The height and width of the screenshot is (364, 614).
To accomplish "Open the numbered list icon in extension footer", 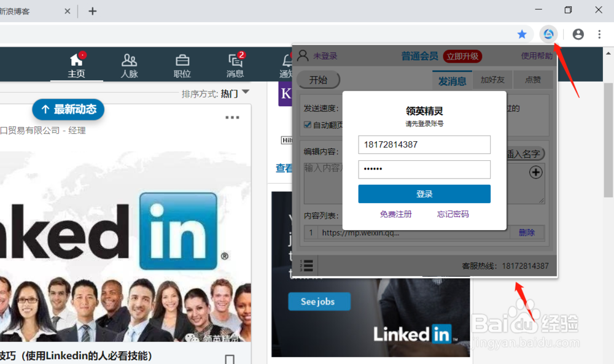I will point(306,265).
